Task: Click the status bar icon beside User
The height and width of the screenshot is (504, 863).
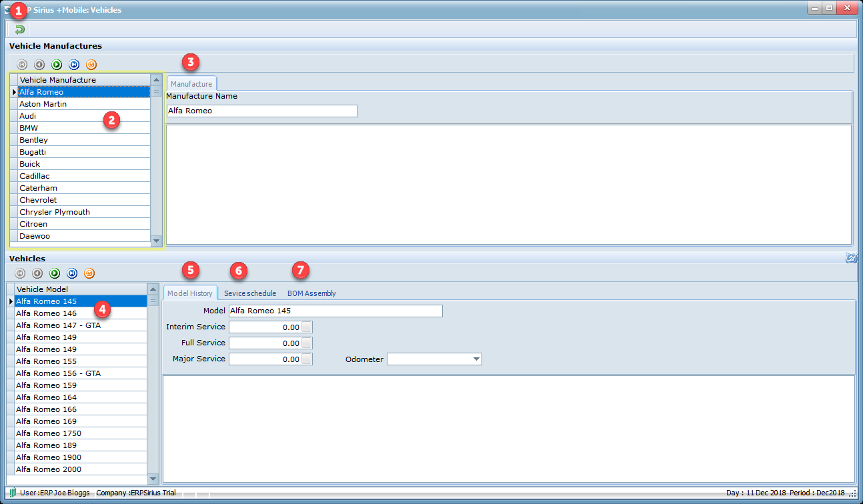Action: click(12, 493)
